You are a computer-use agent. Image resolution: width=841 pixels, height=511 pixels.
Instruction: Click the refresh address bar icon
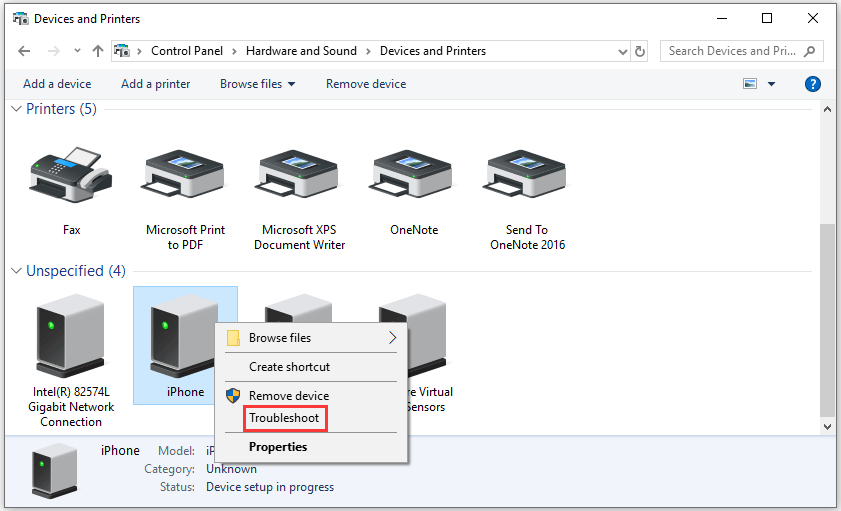pos(640,51)
